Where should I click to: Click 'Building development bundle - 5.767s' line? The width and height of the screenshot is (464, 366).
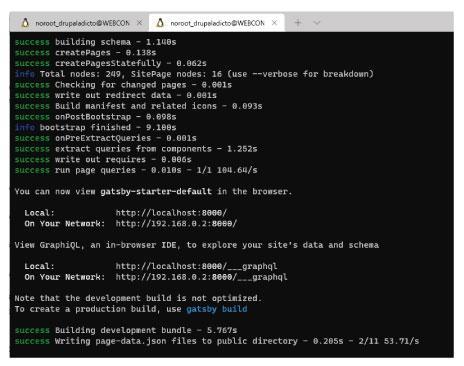pos(126,330)
